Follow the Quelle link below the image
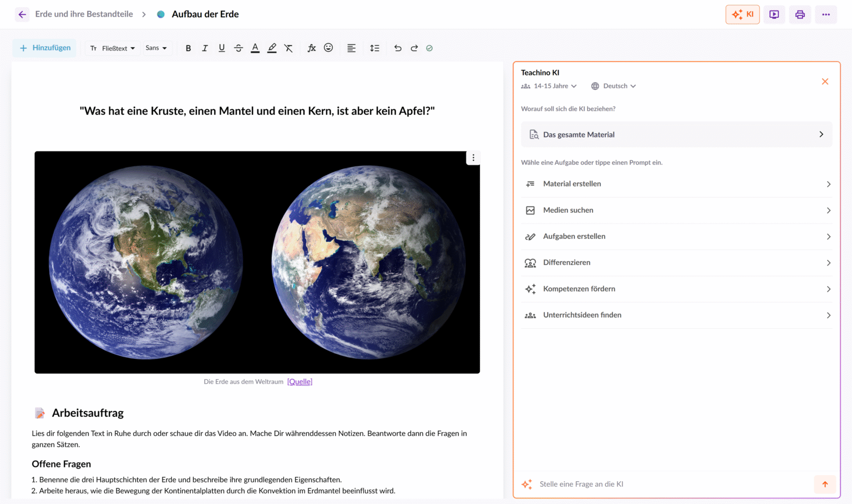 [300, 381]
